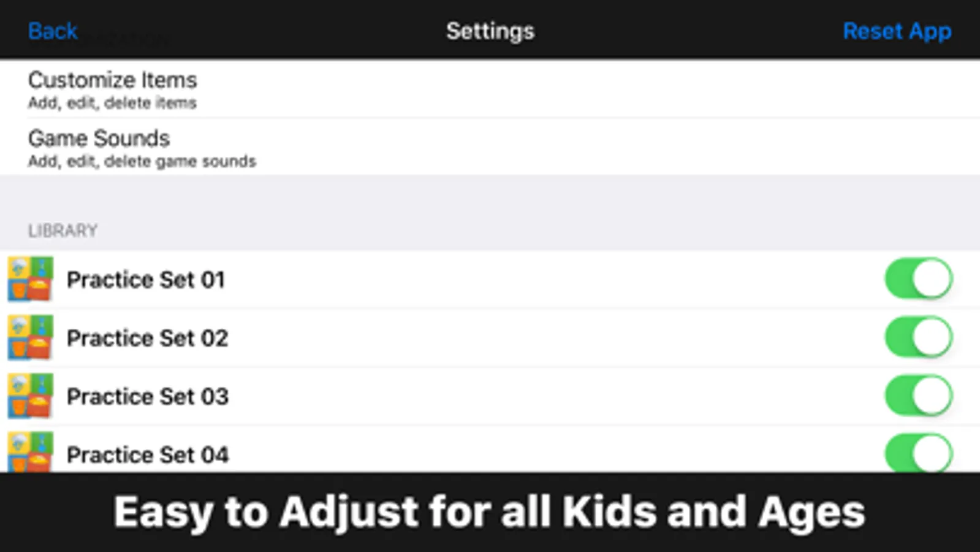Turn off the Practice Set 02 toggle
The image size is (980, 552).
coord(918,337)
